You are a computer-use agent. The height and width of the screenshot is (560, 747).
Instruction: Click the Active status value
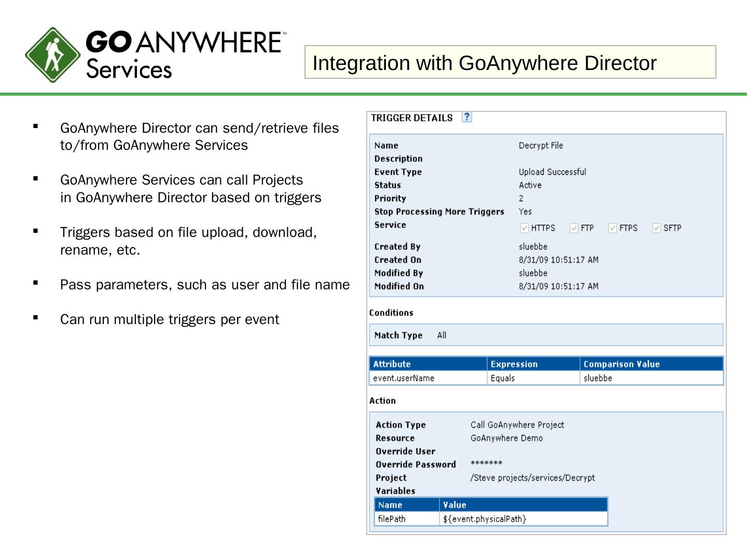(530, 185)
